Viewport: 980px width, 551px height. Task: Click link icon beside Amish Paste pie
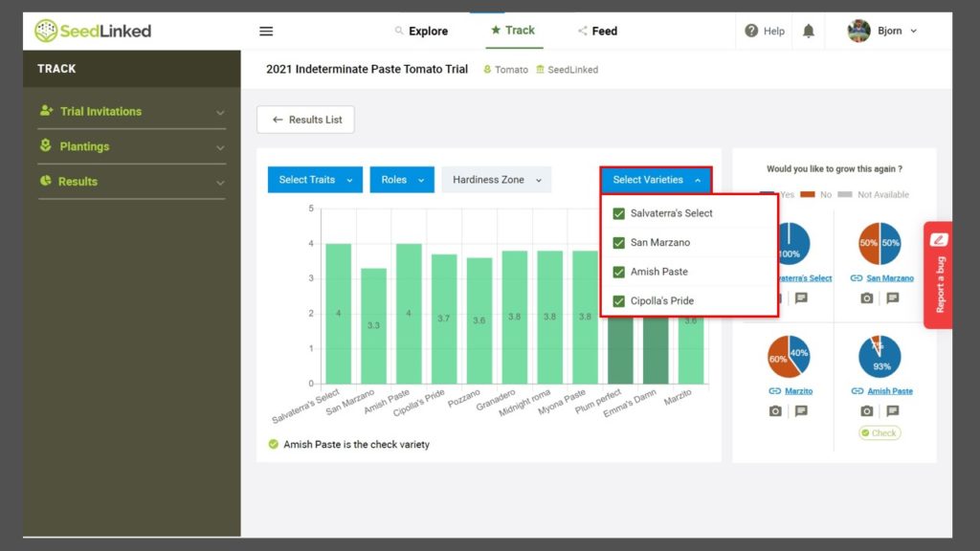coord(857,391)
